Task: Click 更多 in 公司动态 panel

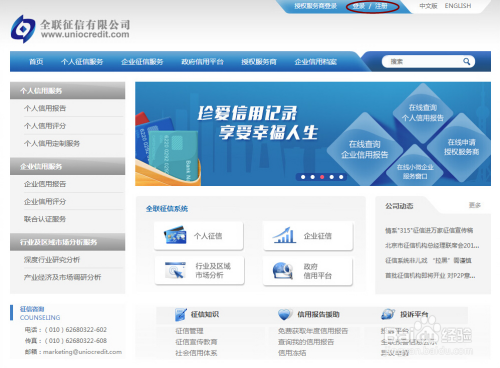Action: 475,205
